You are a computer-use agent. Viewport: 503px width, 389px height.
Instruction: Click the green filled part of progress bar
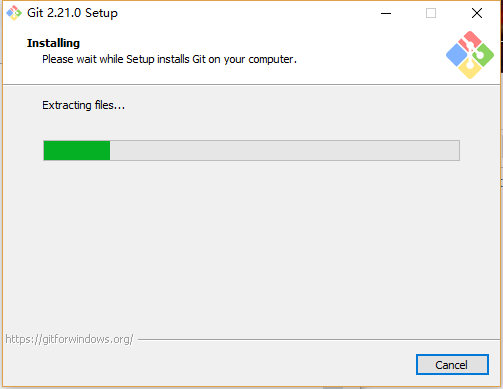coord(77,150)
